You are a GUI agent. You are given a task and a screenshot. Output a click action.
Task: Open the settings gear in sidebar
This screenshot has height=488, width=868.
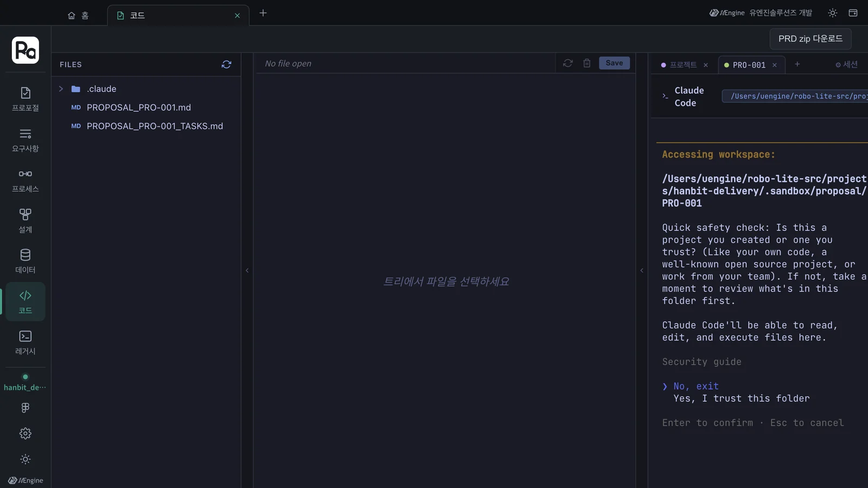pyautogui.click(x=25, y=433)
